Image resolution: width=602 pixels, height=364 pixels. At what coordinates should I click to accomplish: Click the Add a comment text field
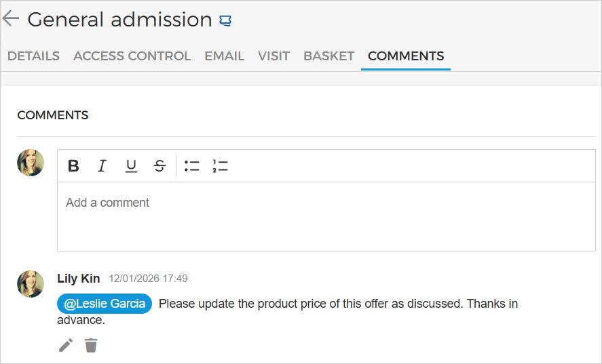[x=326, y=216]
